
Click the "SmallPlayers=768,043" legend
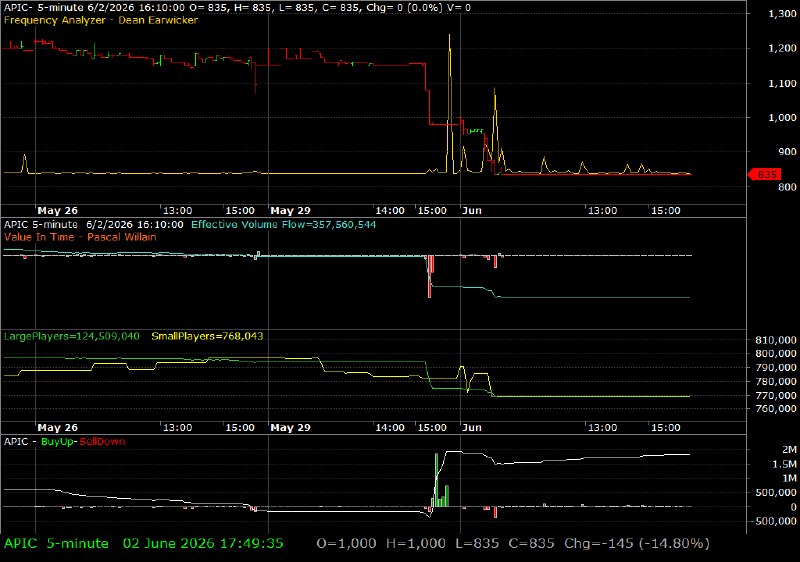coord(207,336)
